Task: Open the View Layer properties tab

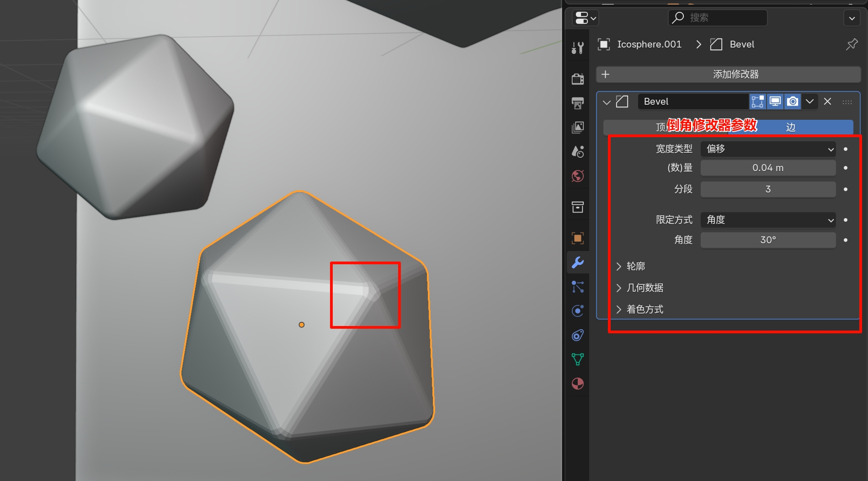Action: tap(577, 127)
